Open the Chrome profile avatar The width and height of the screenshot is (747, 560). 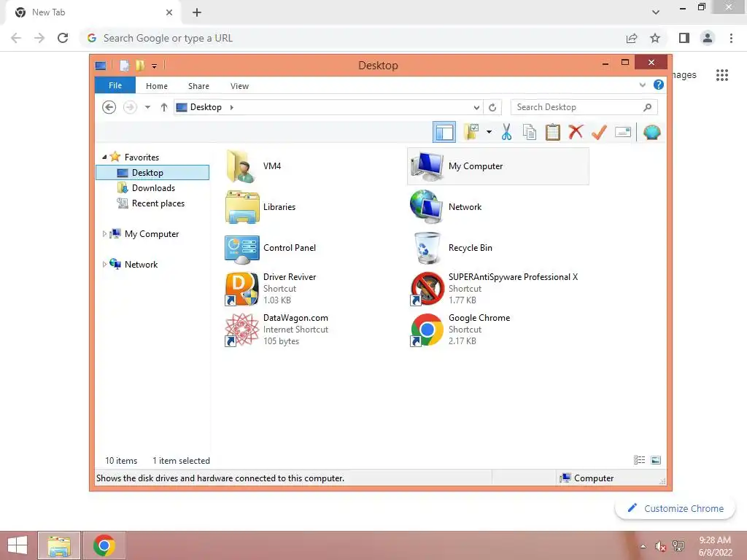tap(708, 38)
